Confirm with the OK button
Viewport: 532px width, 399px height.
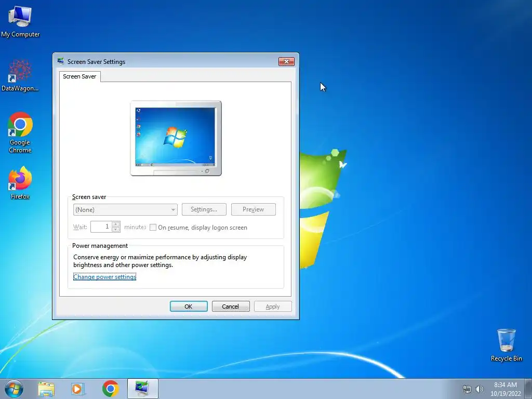189,307
